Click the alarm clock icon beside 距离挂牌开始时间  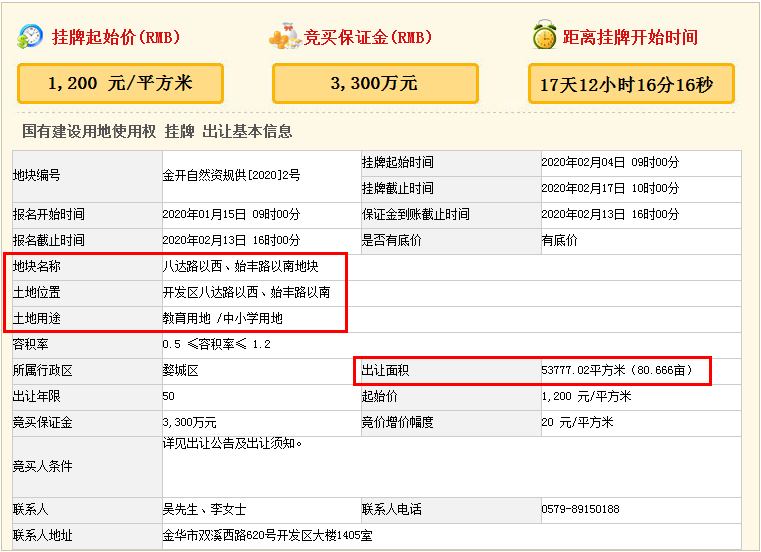[545, 35]
